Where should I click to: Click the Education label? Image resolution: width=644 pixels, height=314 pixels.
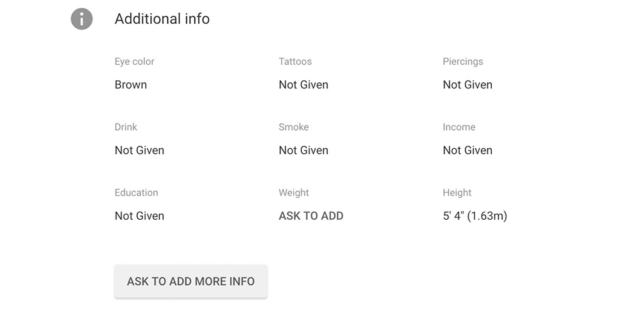coord(136,193)
